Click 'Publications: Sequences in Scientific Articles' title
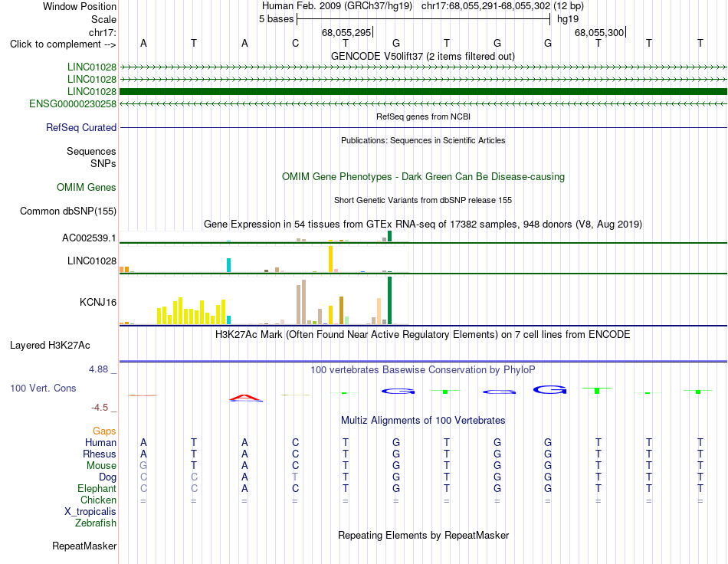Screen dimensions: 728x564 pyautogui.click(x=423, y=141)
